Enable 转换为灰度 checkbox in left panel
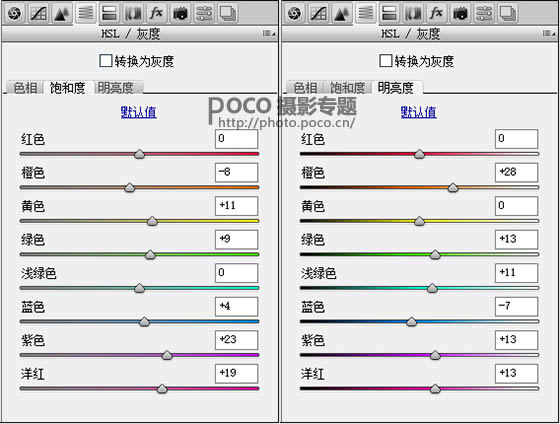560x424 pixels. click(x=106, y=61)
